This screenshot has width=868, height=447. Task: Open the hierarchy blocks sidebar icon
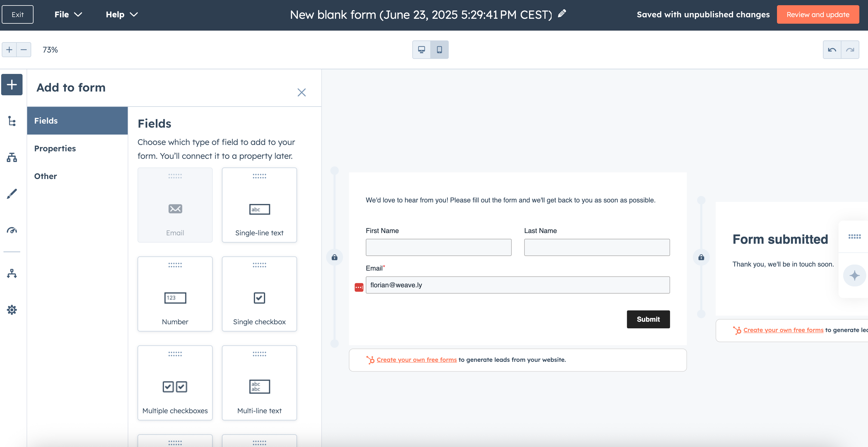coord(12,157)
